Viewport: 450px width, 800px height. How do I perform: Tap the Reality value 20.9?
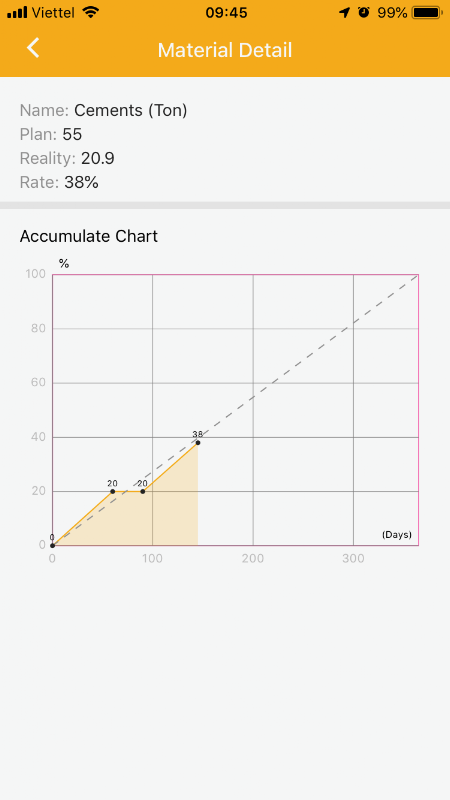click(98, 159)
